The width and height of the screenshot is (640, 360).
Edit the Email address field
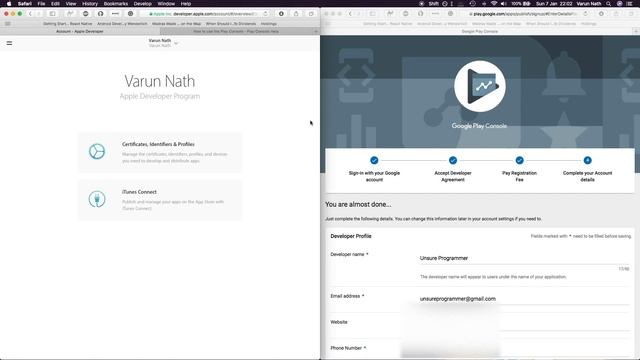click(524, 299)
